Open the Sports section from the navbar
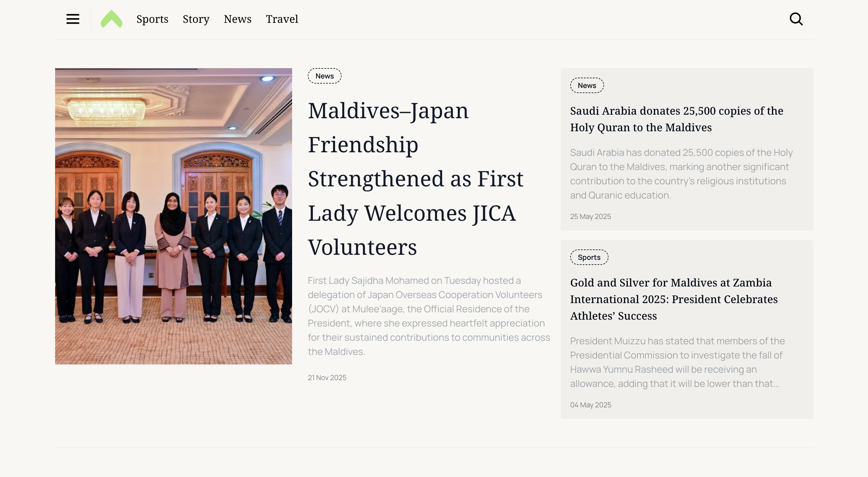 (x=152, y=19)
